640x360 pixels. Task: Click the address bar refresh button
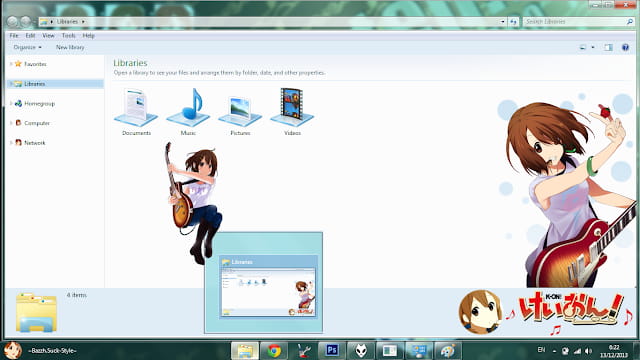(513, 22)
